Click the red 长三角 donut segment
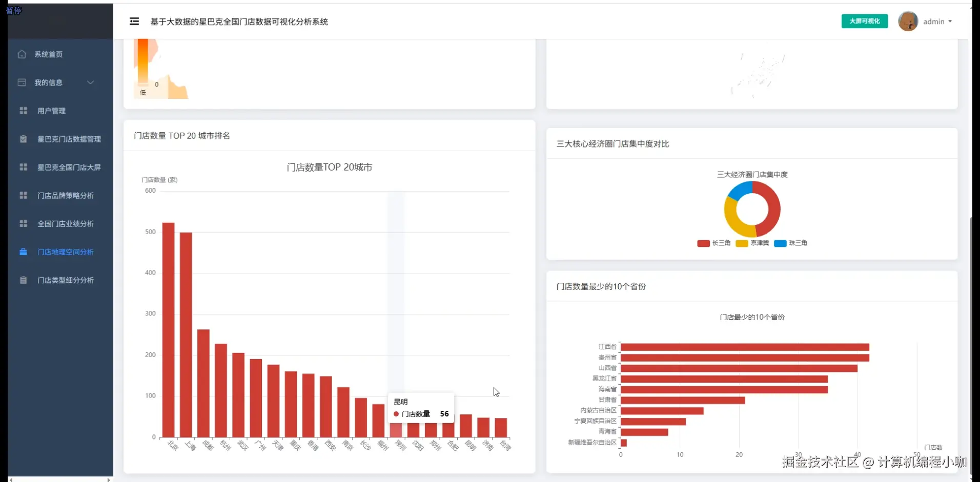 pyautogui.click(x=774, y=209)
